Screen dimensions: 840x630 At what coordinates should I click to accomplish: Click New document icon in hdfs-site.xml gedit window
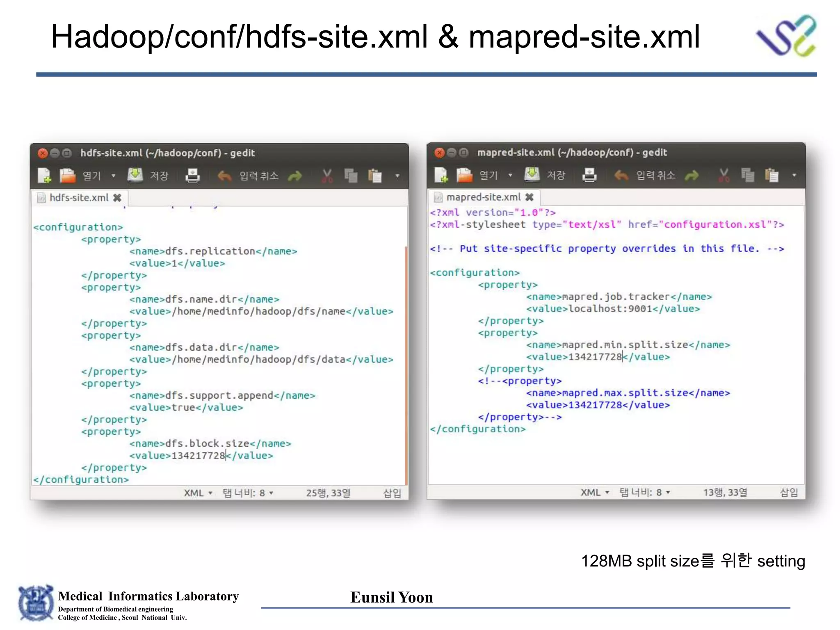pyautogui.click(x=44, y=176)
